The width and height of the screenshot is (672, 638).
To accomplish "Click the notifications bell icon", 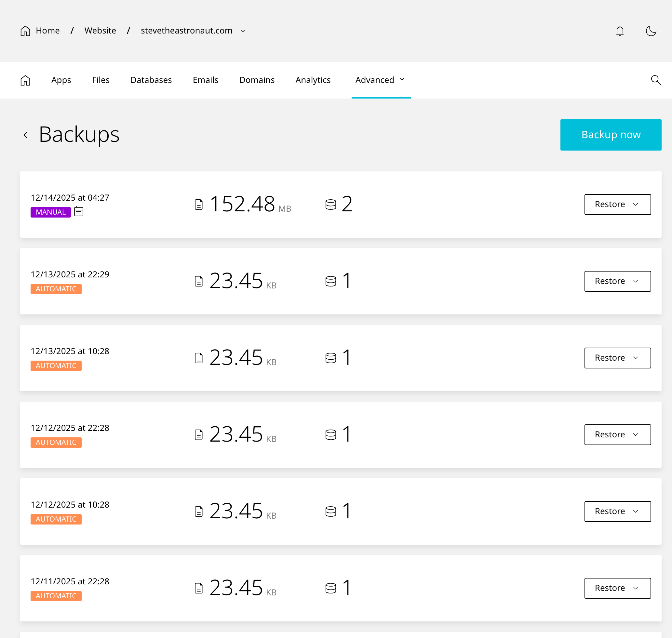I will (x=620, y=31).
